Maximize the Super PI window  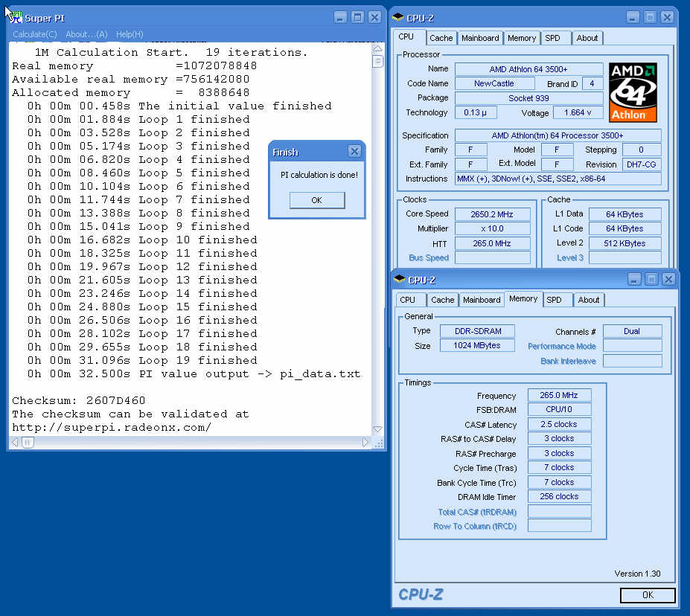tap(358, 17)
